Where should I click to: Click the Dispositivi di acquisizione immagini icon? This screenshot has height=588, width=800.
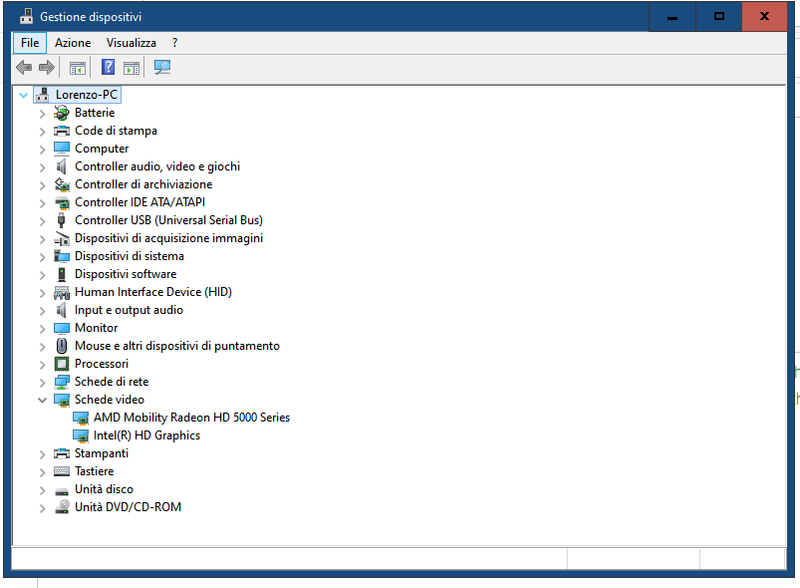(x=62, y=238)
